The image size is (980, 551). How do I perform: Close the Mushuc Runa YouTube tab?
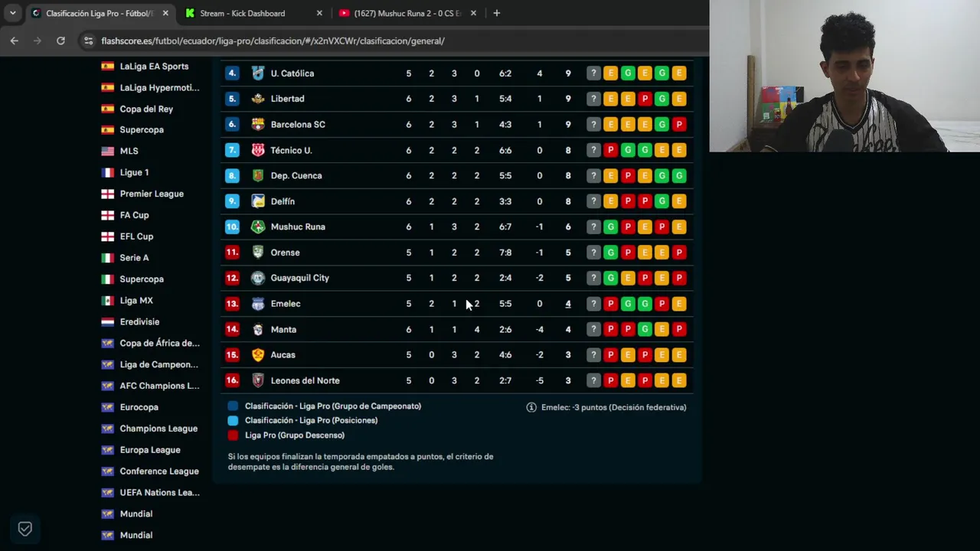(473, 13)
